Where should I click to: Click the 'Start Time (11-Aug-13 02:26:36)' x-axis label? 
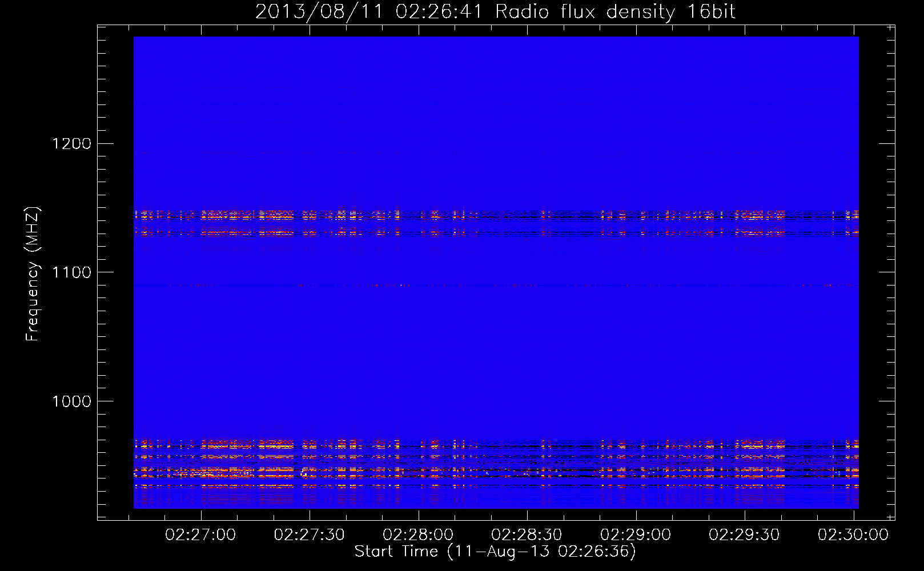[495, 552]
